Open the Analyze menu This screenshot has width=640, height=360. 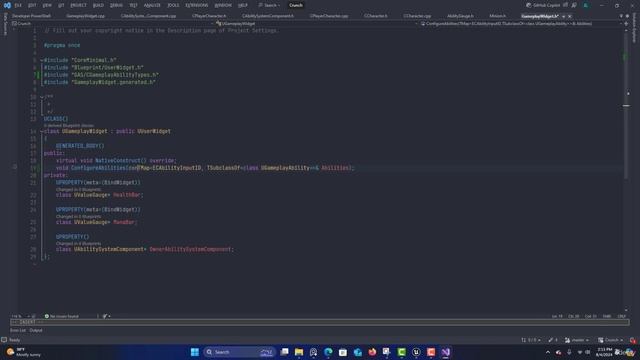pyautogui.click(x=152, y=5)
